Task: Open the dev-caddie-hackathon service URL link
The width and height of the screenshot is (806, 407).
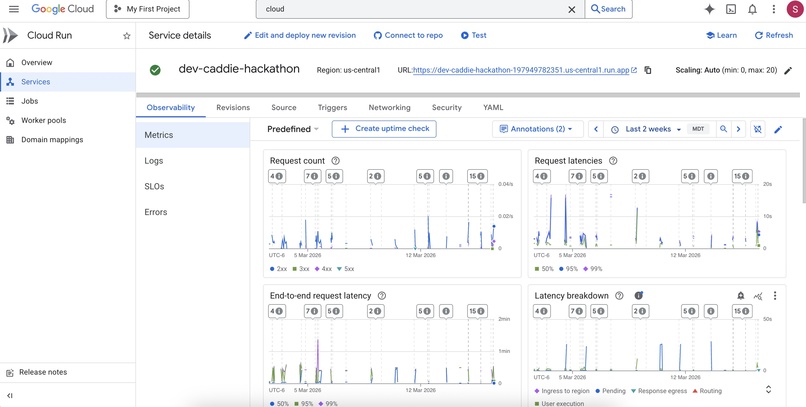Action: coord(523,70)
